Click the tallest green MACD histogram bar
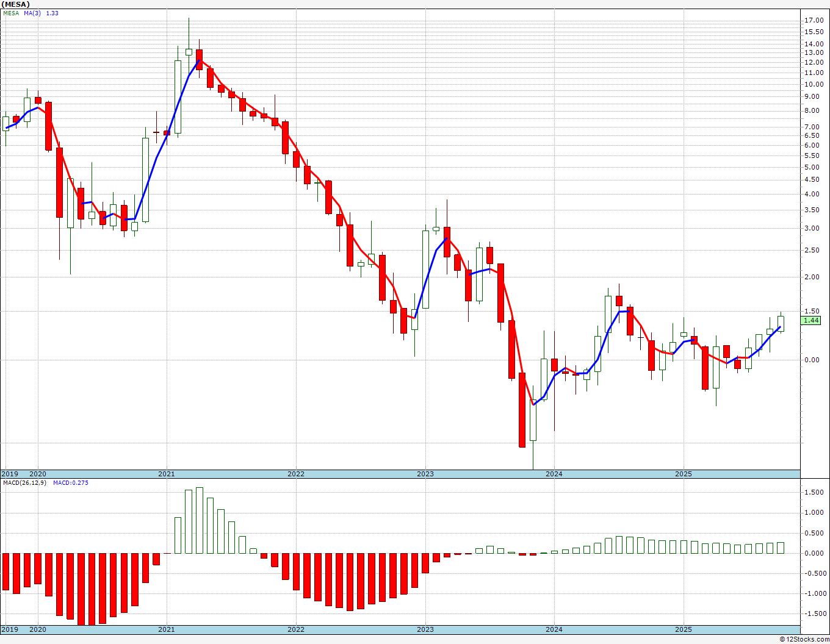This screenshot has height=644, width=830. coord(200,520)
